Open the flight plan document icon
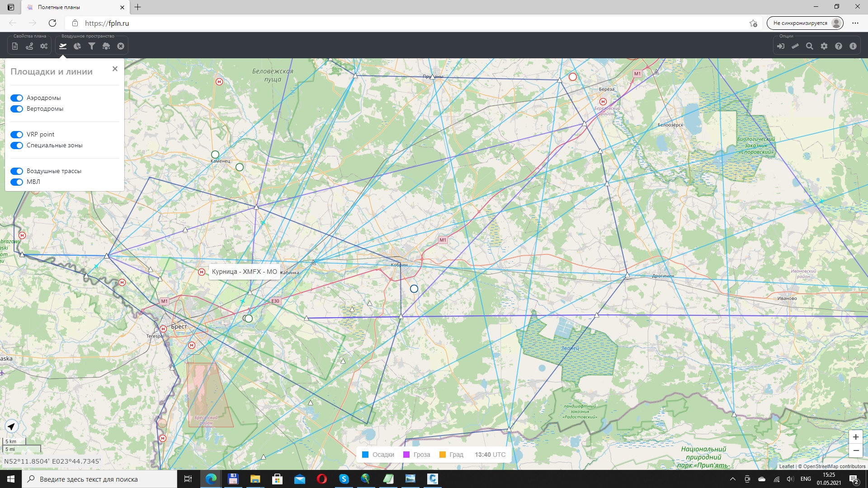The image size is (868, 488). 15,46
